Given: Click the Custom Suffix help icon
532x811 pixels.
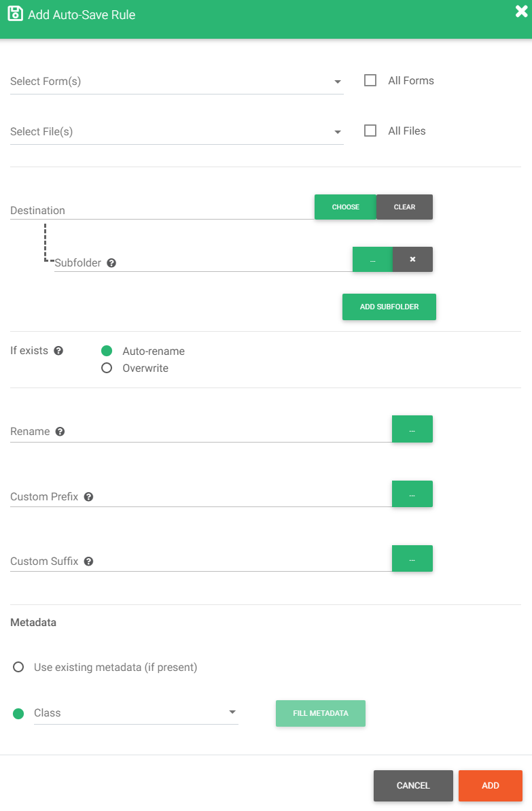Looking at the screenshot, I should point(88,561).
